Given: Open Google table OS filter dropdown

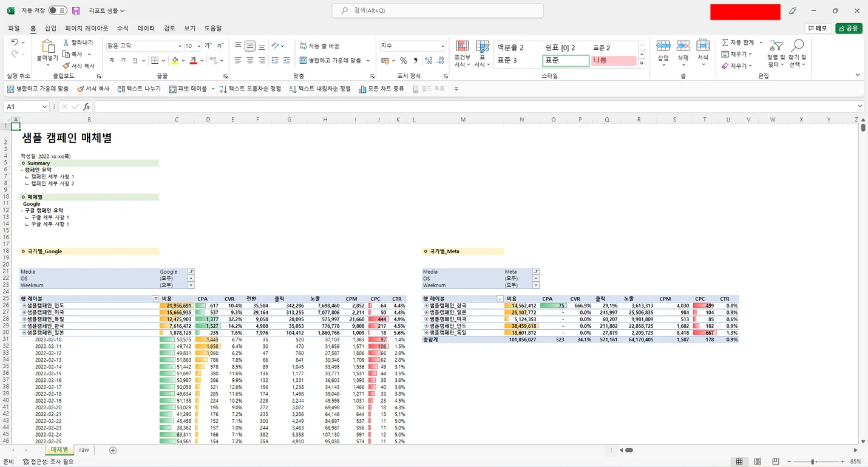Looking at the screenshot, I should click(191, 278).
